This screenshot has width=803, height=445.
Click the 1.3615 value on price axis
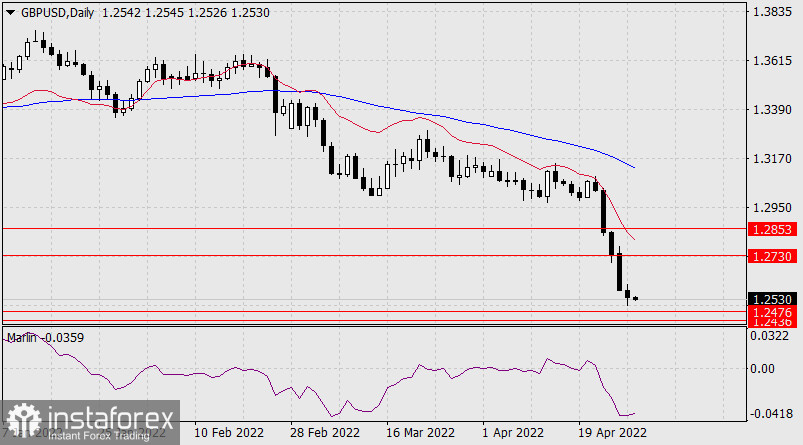[x=771, y=61]
